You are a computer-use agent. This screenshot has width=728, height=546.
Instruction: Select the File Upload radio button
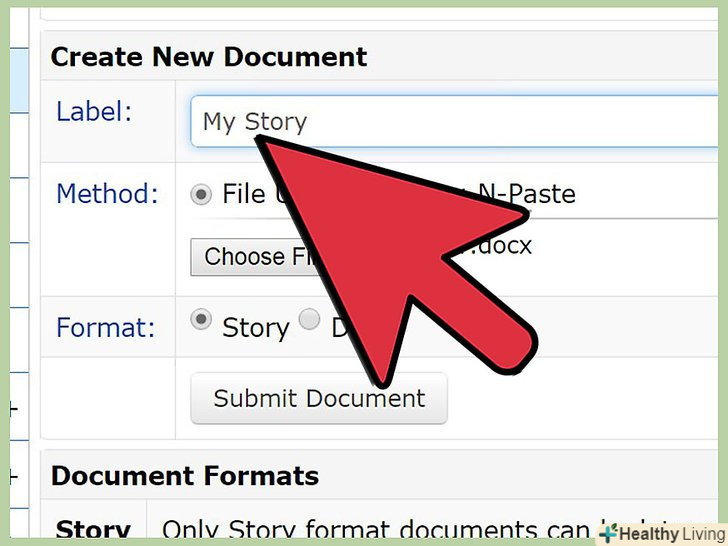click(x=201, y=194)
